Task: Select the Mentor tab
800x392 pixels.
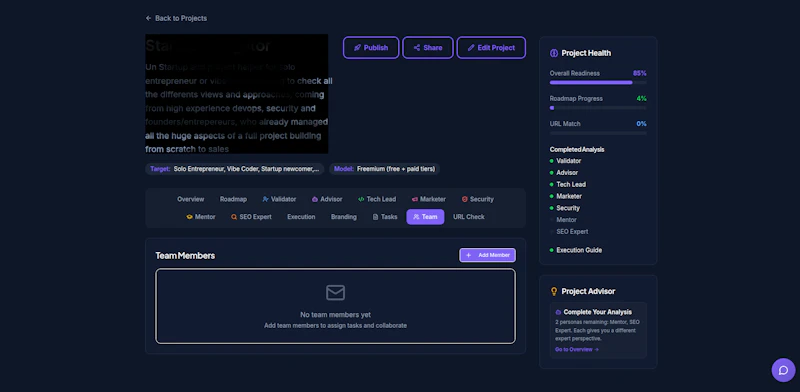Action: click(x=201, y=217)
